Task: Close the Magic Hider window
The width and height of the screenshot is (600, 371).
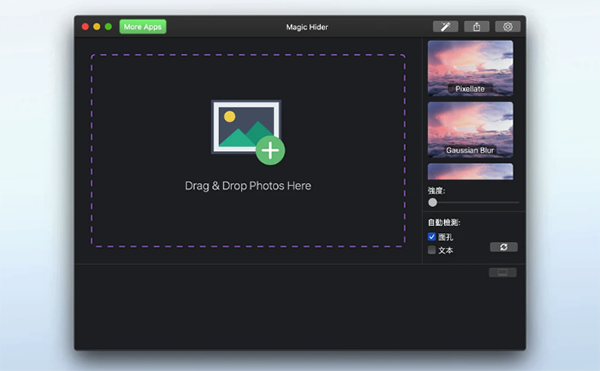Action: pyautogui.click(x=85, y=26)
